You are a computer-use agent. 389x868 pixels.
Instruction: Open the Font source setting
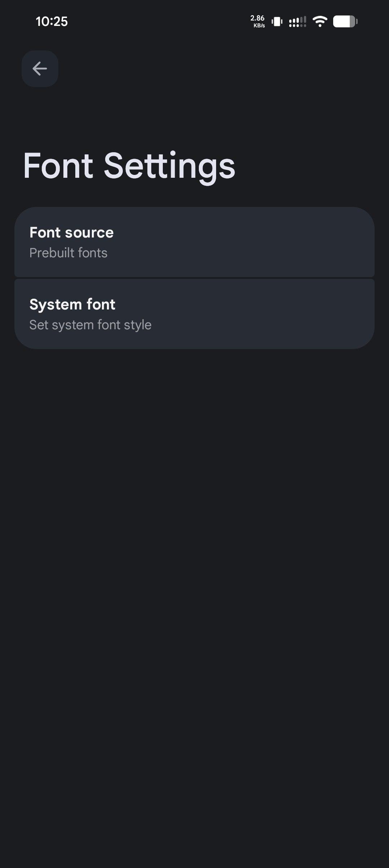194,242
